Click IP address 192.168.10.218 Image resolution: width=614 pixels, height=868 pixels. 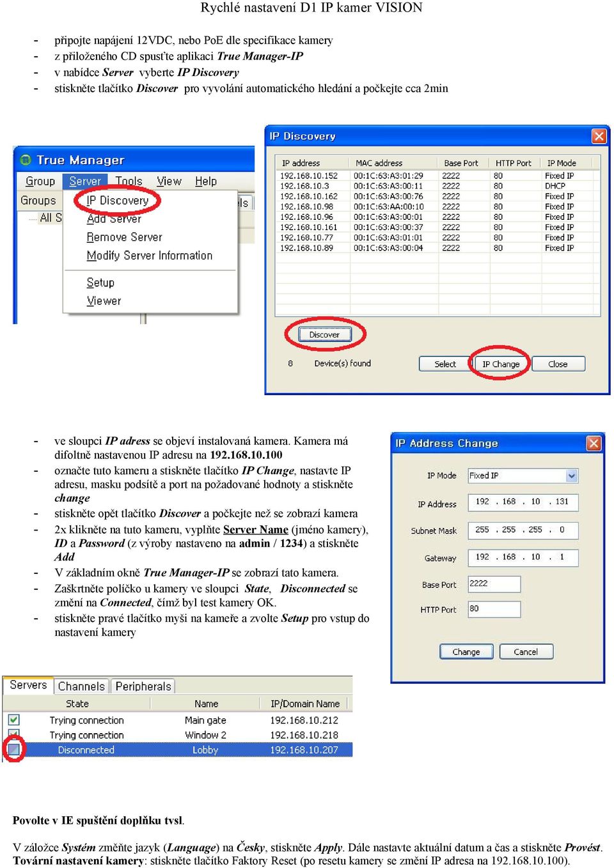point(304,735)
